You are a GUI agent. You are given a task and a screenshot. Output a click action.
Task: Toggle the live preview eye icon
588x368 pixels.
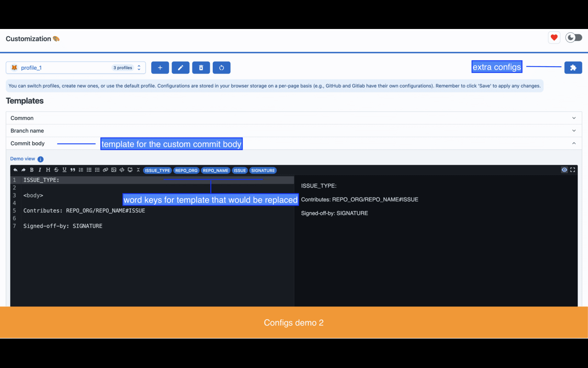tap(564, 170)
